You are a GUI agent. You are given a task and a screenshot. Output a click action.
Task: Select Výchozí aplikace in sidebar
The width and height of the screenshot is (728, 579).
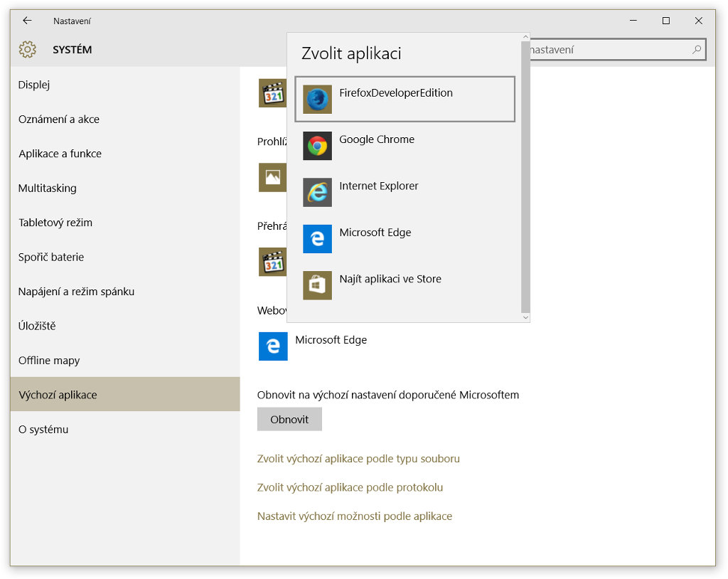[125, 395]
